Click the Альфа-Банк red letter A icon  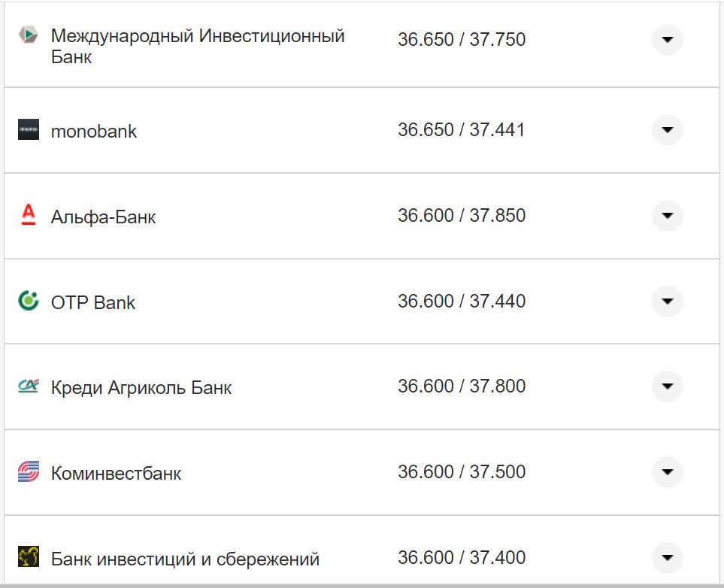click(29, 215)
